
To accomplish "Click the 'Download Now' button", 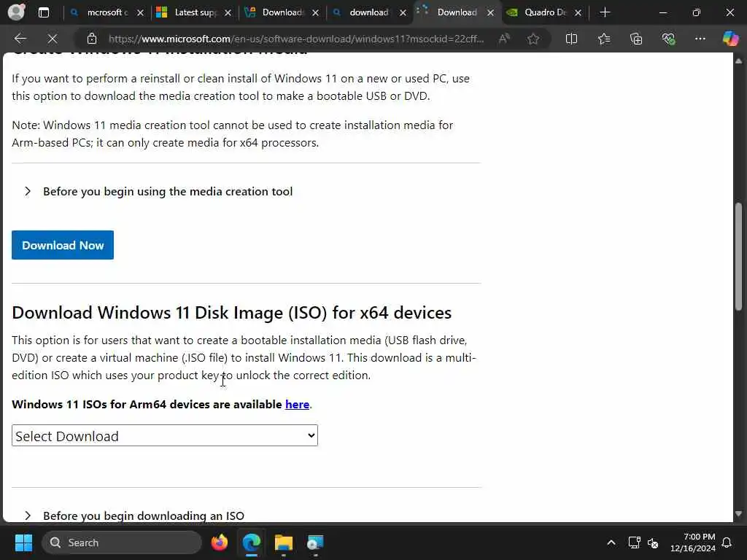I will tap(63, 245).
